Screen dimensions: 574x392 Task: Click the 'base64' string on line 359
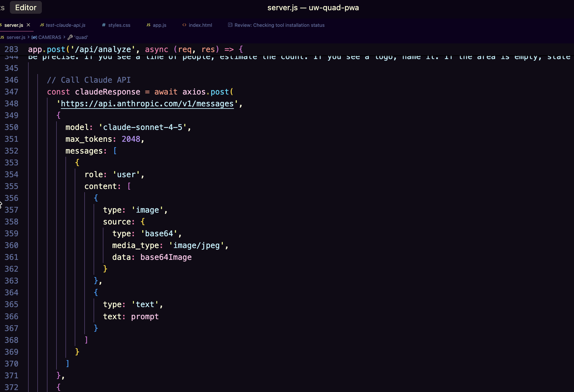159,234
